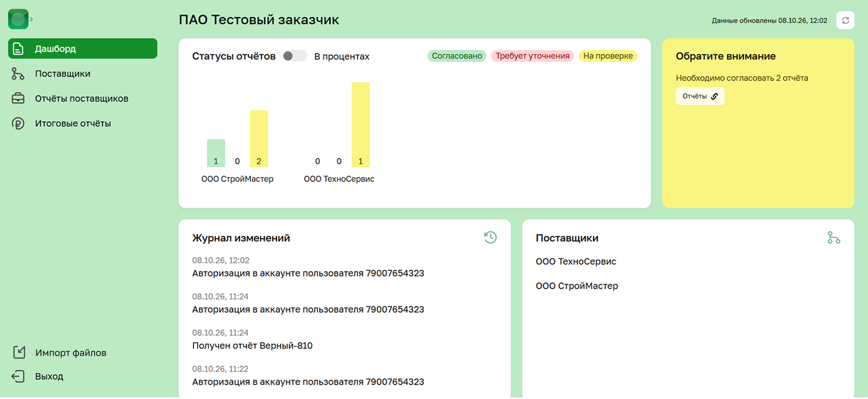Screen dimensions: 868x399
Task: Click the link icon inside Отчёты button
Action: (715, 97)
